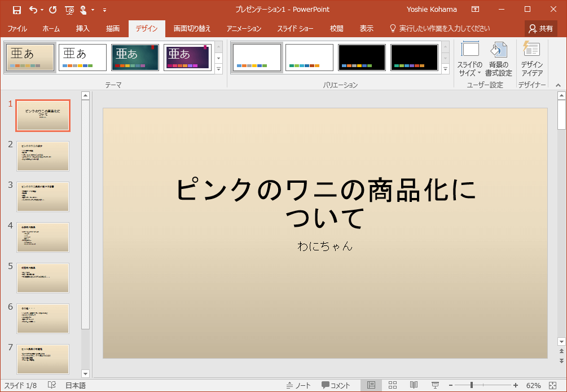Click the zoom slider in the status bar

(x=472, y=385)
